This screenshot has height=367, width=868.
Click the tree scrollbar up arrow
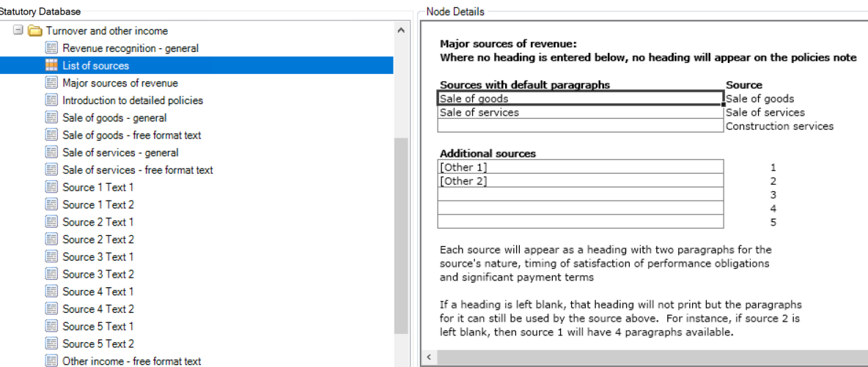point(401,31)
